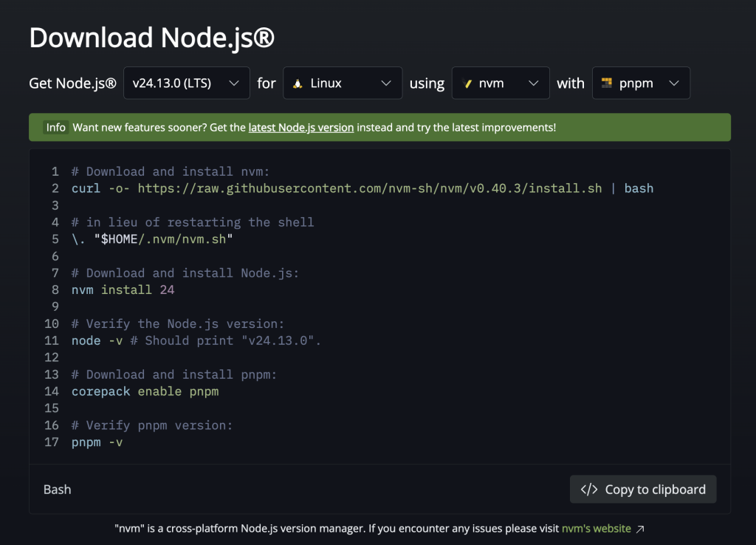Viewport: 756px width, 545px height.
Task: Open the latest Node.js version link
Action: click(301, 127)
